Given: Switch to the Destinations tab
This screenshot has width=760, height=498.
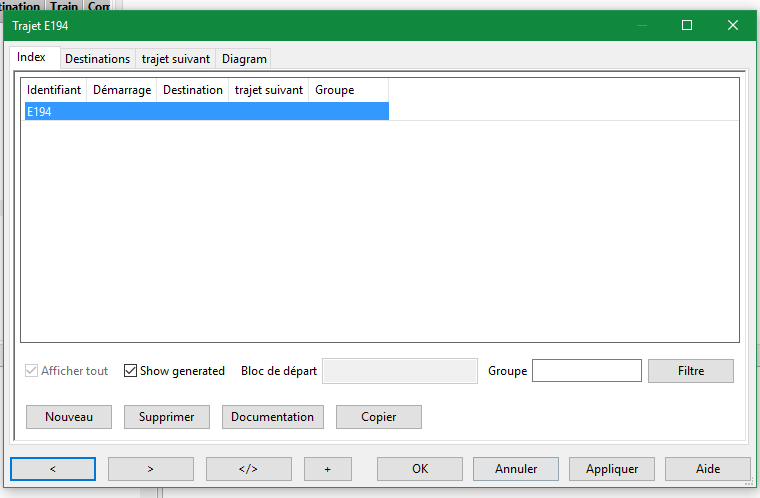Looking at the screenshot, I should (97, 59).
